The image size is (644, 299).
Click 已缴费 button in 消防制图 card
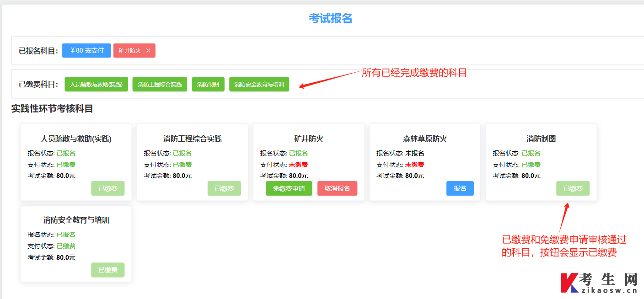click(x=573, y=188)
